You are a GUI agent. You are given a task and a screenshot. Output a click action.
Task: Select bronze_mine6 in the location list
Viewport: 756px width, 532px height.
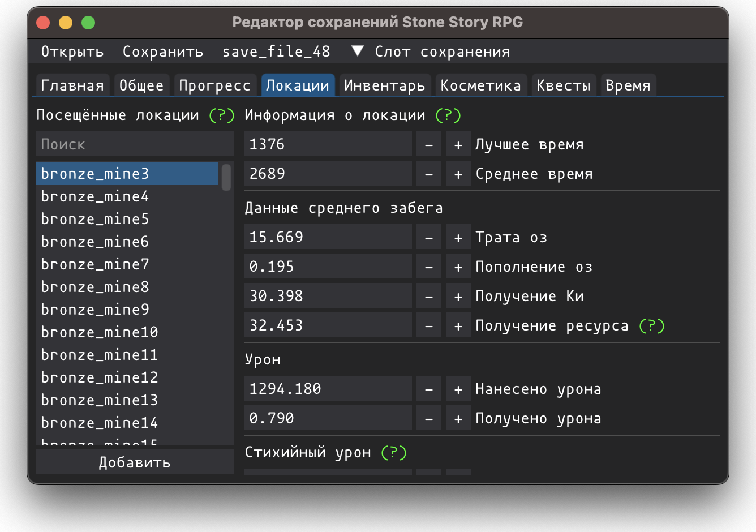coord(127,242)
